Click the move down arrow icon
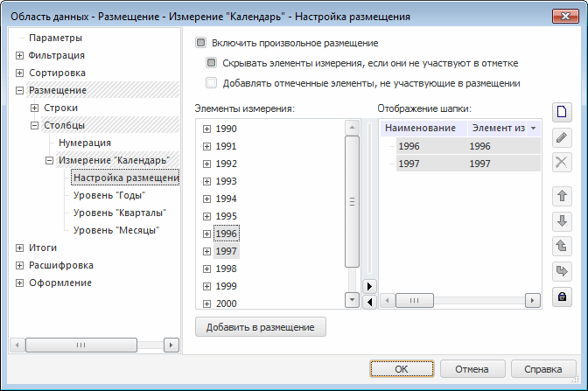 (x=562, y=220)
